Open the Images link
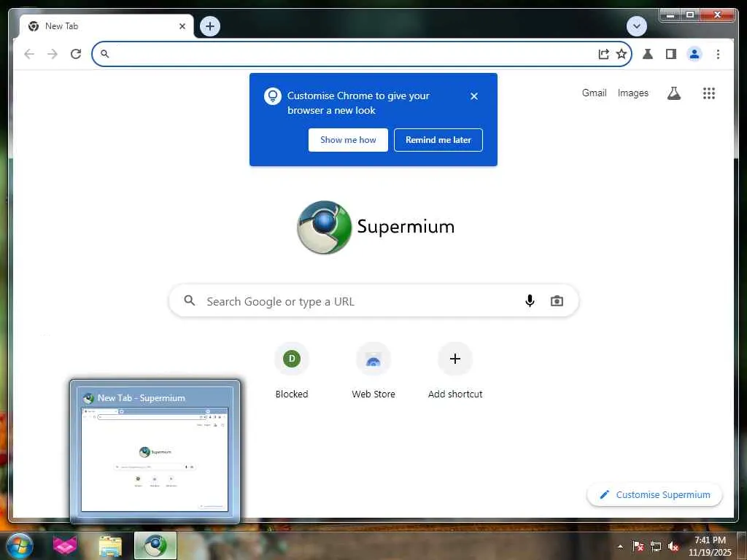 632,93
